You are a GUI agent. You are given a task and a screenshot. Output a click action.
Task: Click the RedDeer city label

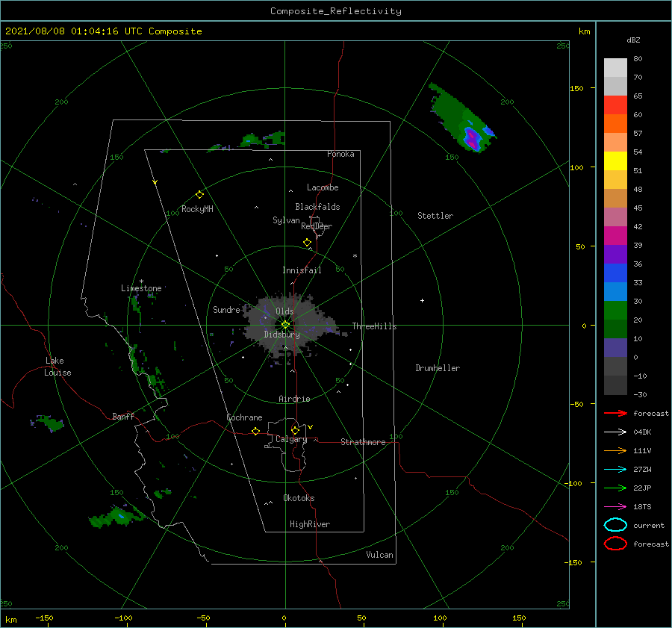(317, 226)
